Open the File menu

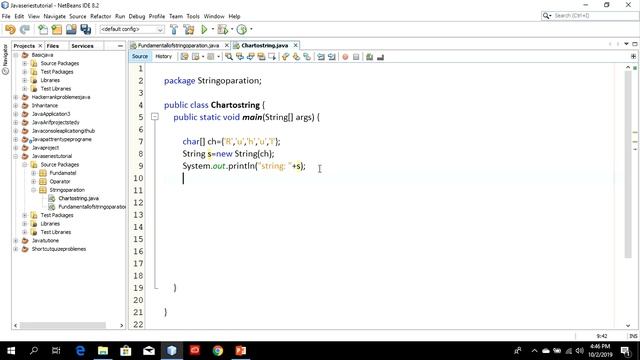[x=6, y=16]
